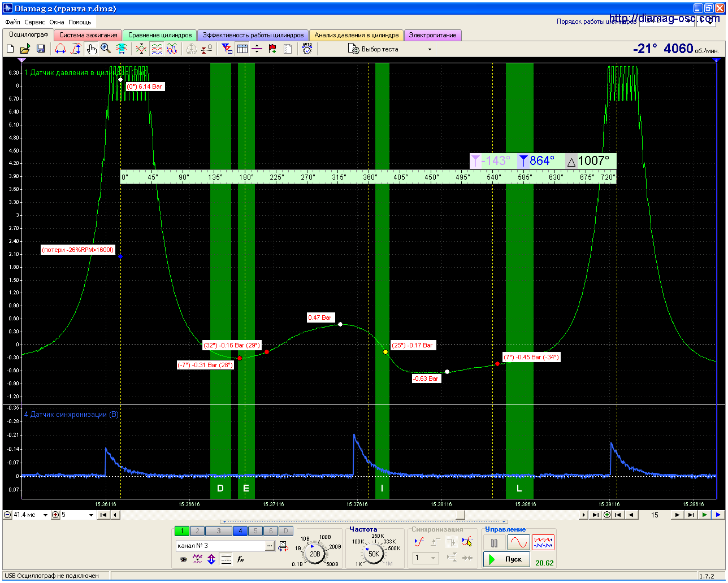Click the cyan wave-with-arrows toolbar icon
The height and width of the screenshot is (583, 728).
(x=122, y=49)
